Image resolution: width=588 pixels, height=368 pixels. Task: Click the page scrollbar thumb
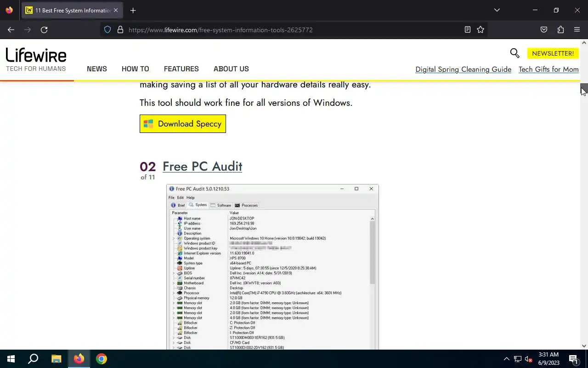click(x=584, y=89)
